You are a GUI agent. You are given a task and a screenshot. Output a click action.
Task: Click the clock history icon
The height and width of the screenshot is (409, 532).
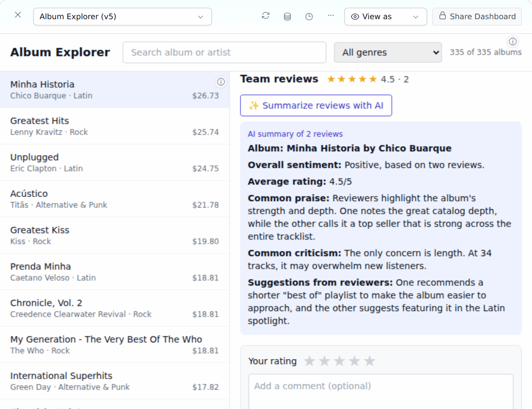click(x=309, y=17)
